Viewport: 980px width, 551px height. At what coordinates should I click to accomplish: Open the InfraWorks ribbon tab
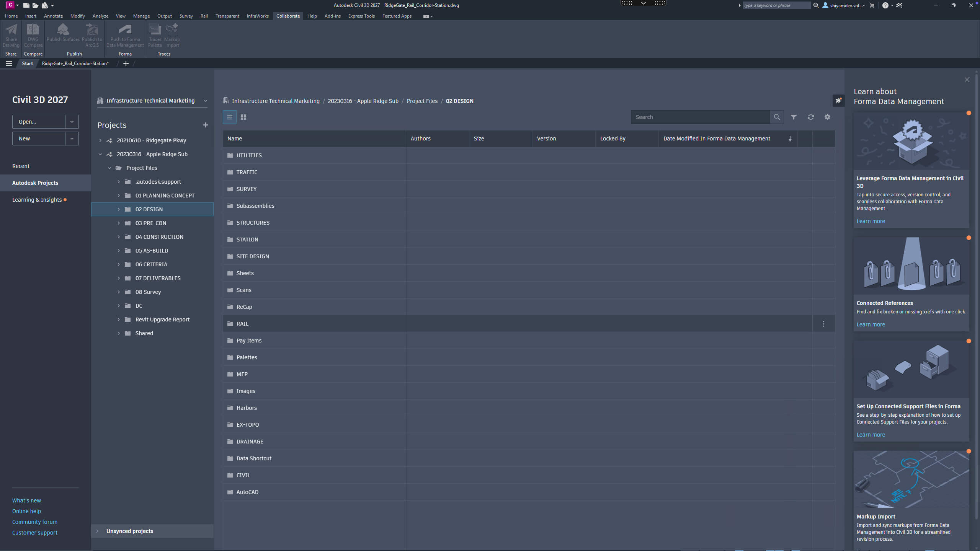258,16
